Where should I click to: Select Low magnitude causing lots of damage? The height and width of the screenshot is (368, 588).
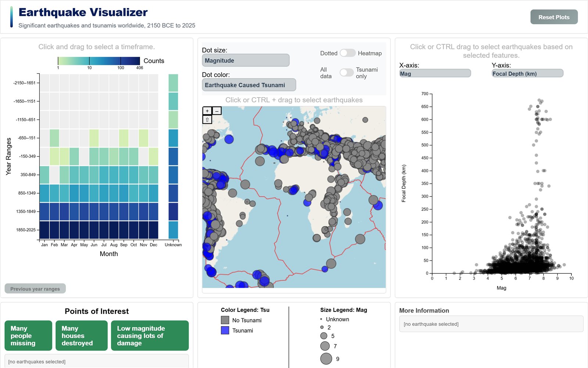click(150, 336)
